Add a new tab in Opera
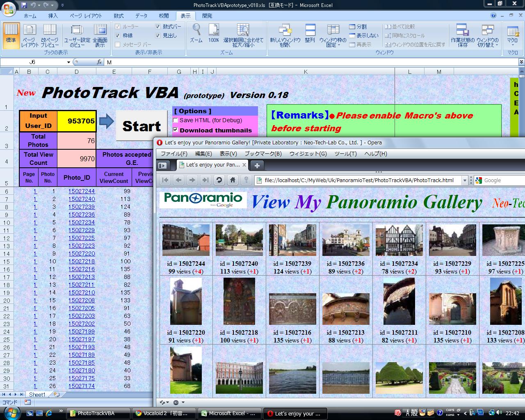525x420 pixels. click(257, 165)
